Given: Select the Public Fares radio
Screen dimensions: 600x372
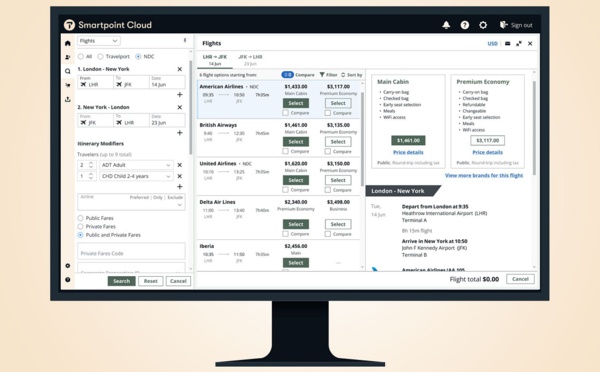Looking at the screenshot, I should tap(80, 218).
